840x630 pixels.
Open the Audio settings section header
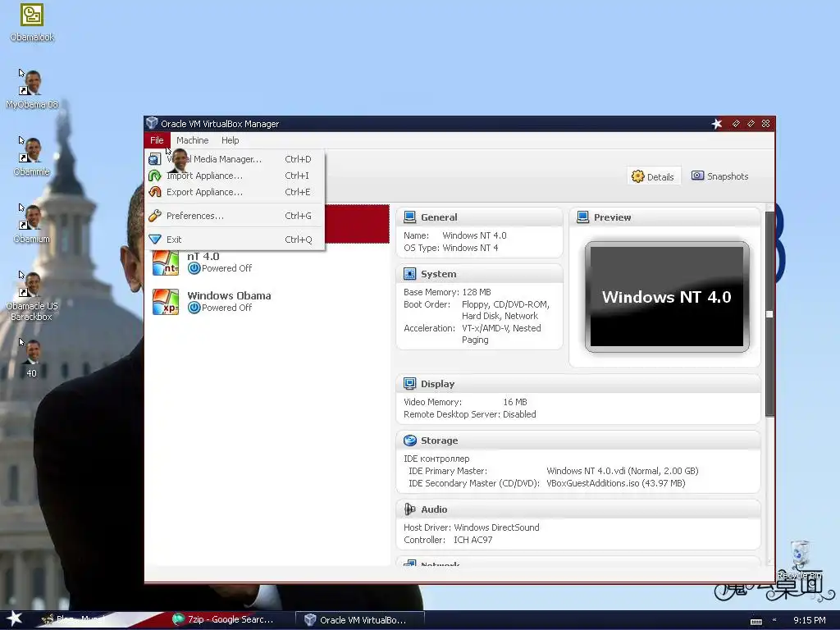pos(578,509)
